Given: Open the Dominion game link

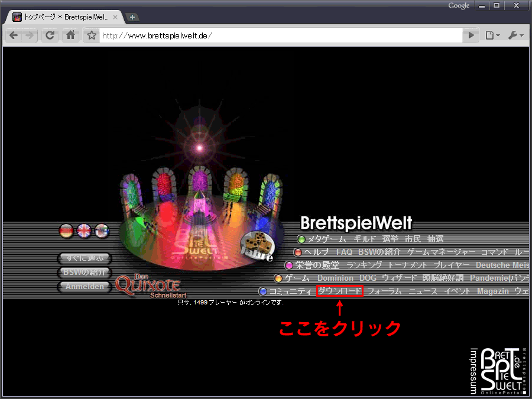Looking at the screenshot, I should click(x=335, y=278).
